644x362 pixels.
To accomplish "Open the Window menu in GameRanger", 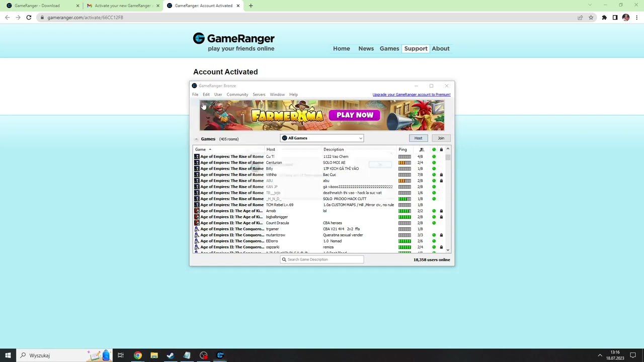I will point(277,95).
